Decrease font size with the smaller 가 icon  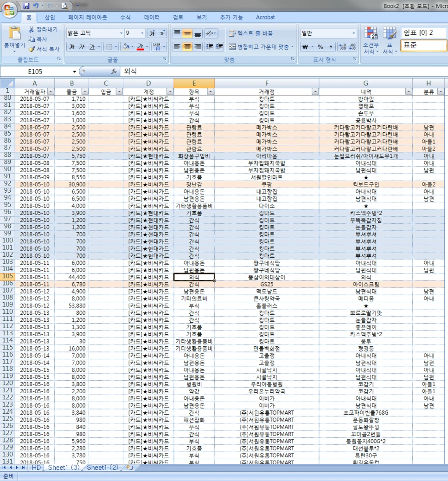(162, 33)
